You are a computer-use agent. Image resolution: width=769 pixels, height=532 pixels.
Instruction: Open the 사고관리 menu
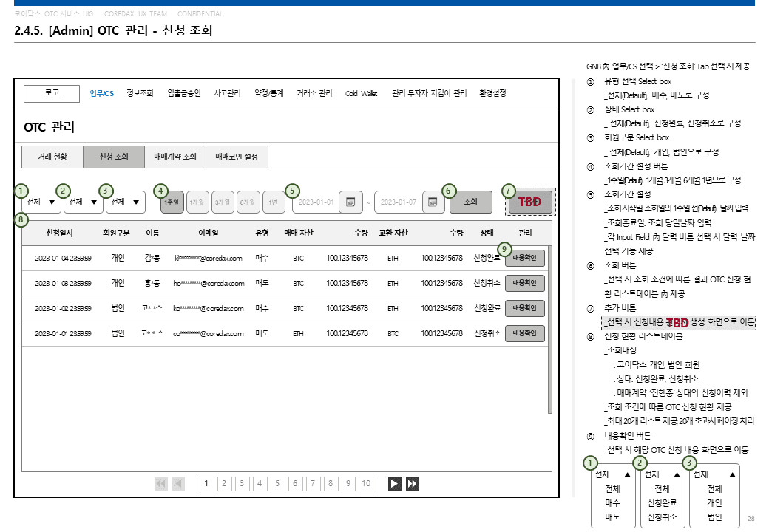tap(227, 93)
